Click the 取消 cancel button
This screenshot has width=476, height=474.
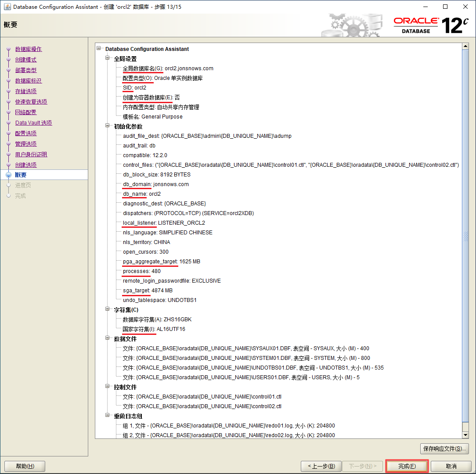[451, 466]
